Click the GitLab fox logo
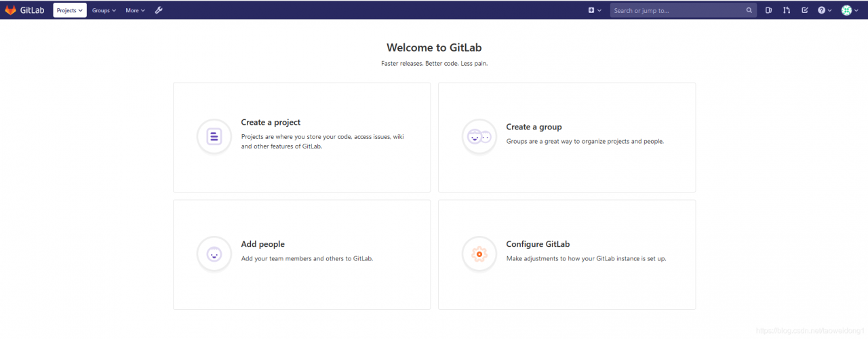Viewport: 868px width, 339px height. [x=11, y=10]
